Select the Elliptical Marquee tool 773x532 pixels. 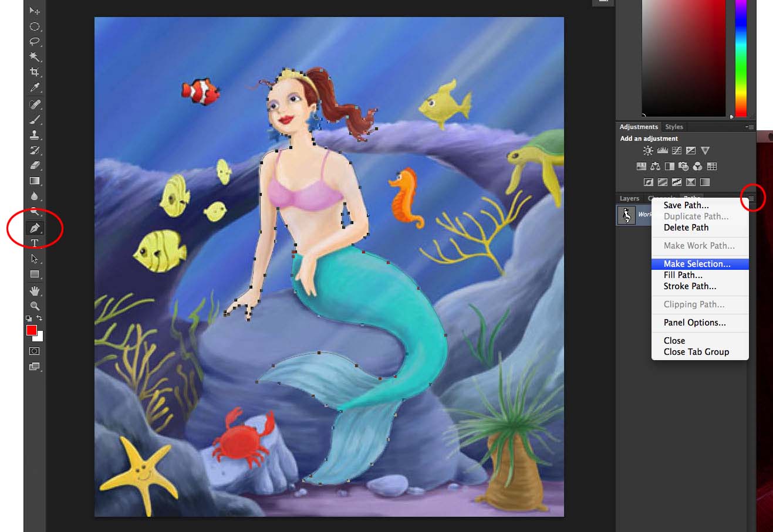(35, 26)
